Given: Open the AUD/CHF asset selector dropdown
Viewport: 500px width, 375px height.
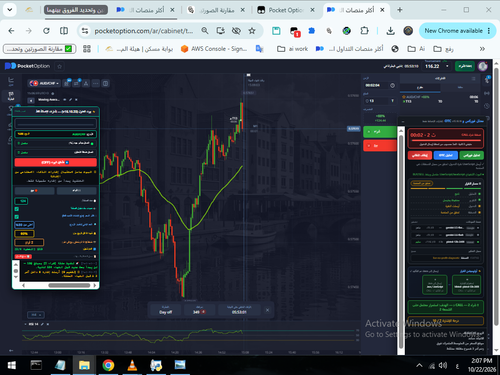Looking at the screenshot, I should tap(44, 83).
